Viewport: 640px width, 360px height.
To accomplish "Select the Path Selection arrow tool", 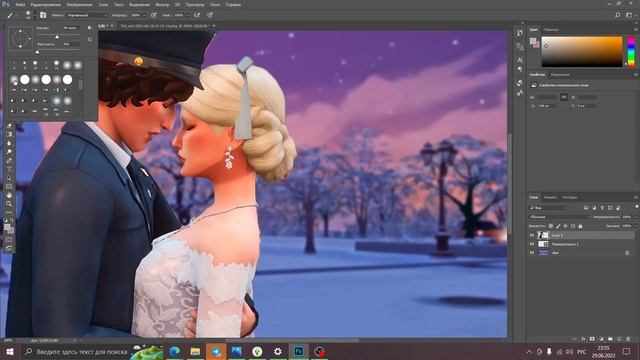I will (x=9, y=178).
